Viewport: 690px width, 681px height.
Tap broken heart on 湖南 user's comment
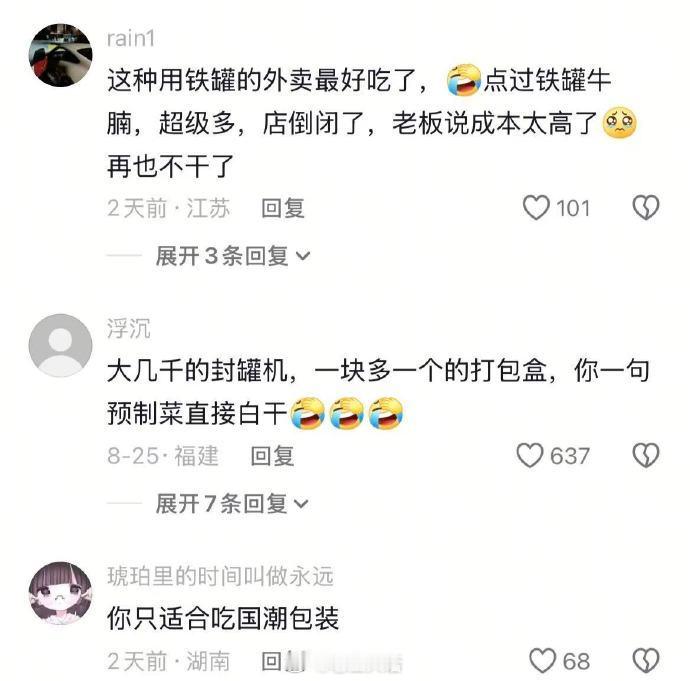pyautogui.click(x=646, y=661)
